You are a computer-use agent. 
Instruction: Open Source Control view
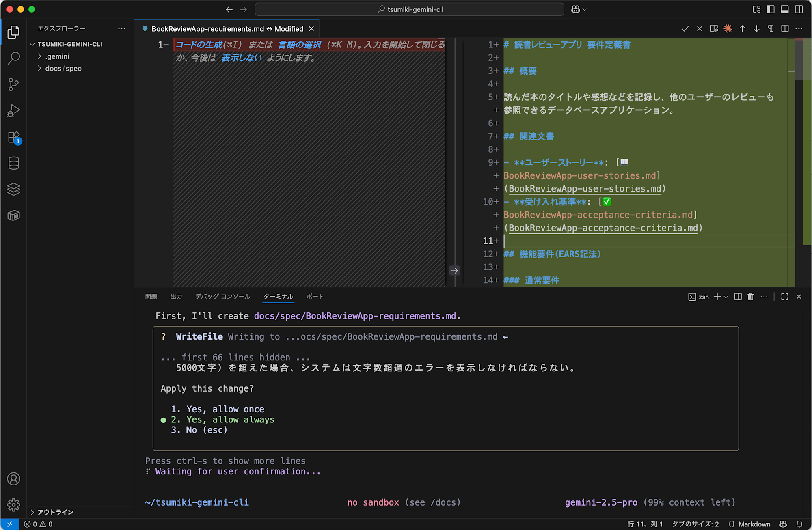[x=13, y=84]
